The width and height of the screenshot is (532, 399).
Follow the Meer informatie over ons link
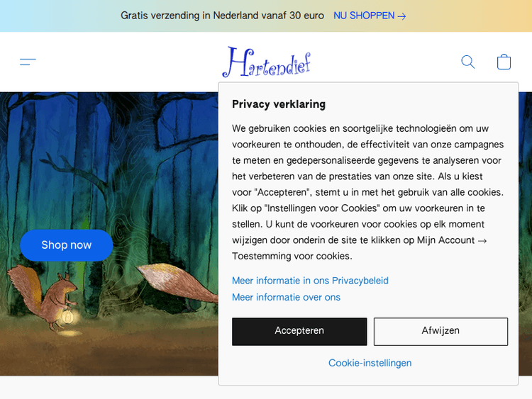pyautogui.click(x=286, y=298)
